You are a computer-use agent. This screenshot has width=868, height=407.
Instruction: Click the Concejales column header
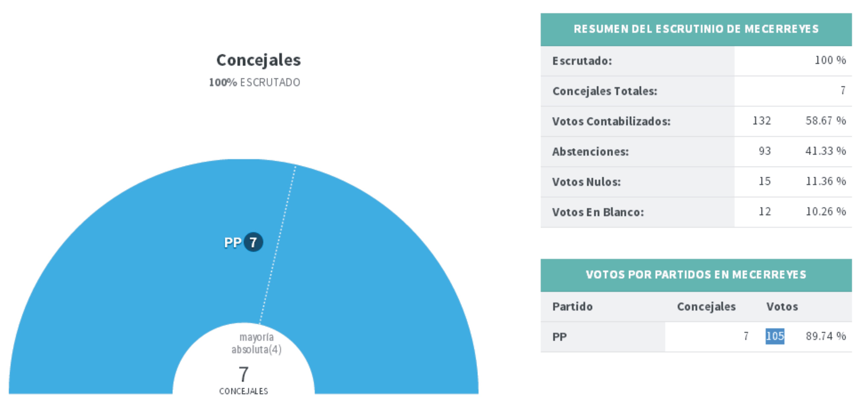tap(706, 307)
